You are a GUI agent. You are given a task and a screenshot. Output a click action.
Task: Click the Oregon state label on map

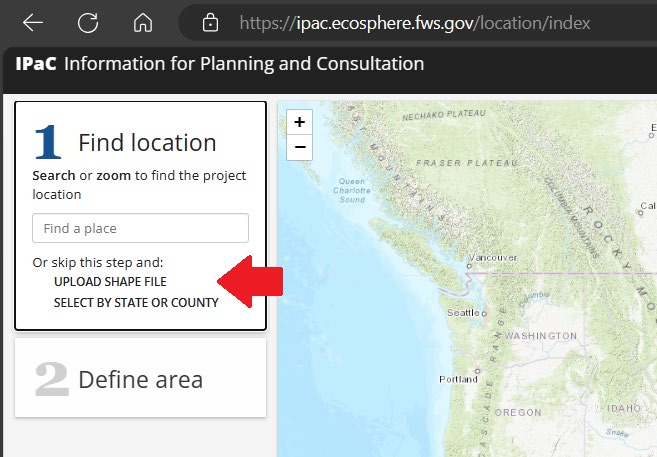tap(518, 412)
